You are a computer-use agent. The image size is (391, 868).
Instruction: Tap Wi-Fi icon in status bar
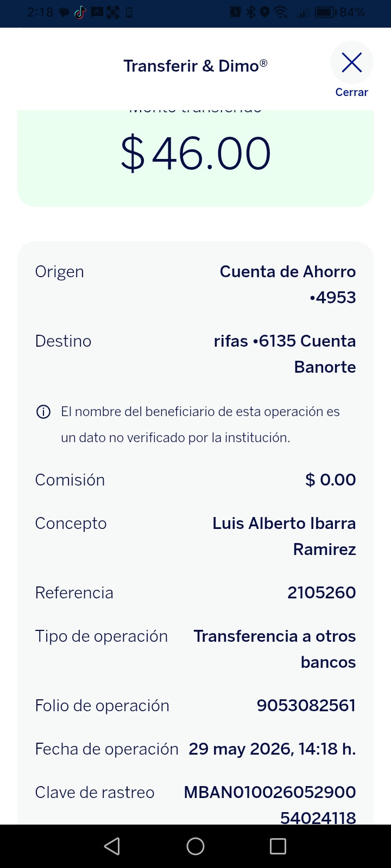tap(281, 12)
